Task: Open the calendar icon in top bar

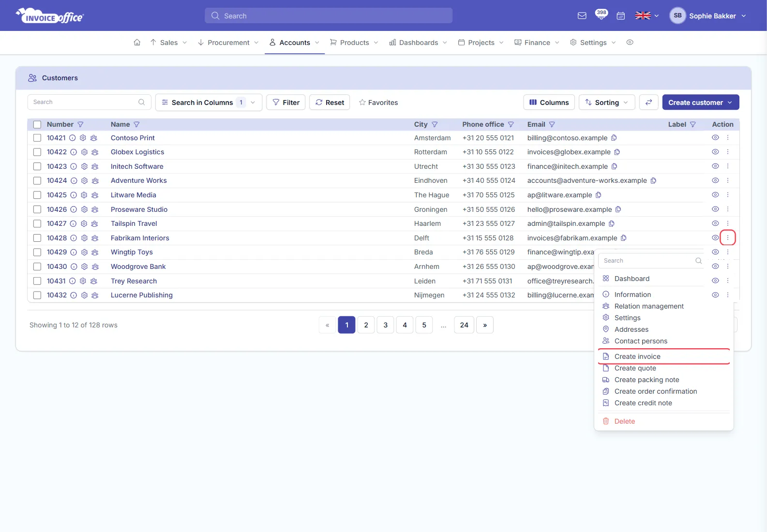Action: (620, 16)
